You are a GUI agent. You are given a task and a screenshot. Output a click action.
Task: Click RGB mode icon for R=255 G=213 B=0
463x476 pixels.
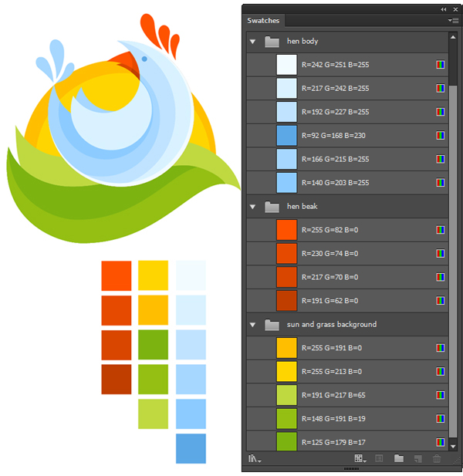[x=440, y=372]
